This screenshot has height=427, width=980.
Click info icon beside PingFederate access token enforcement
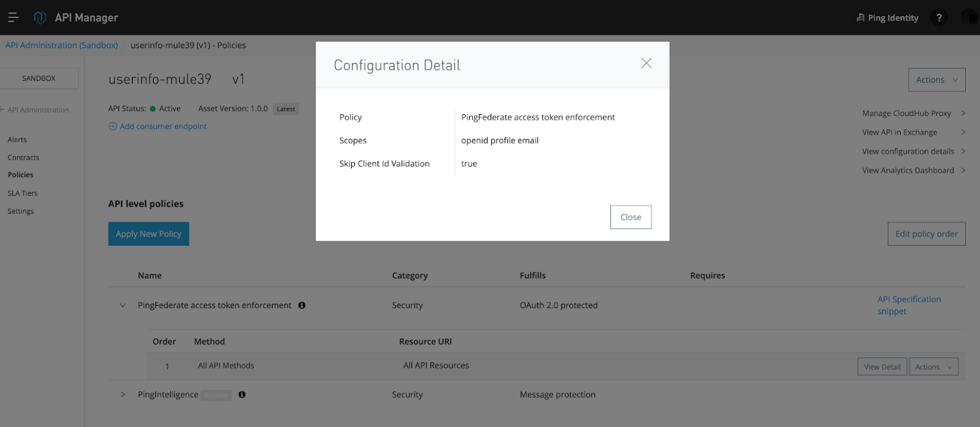(302, 305)
